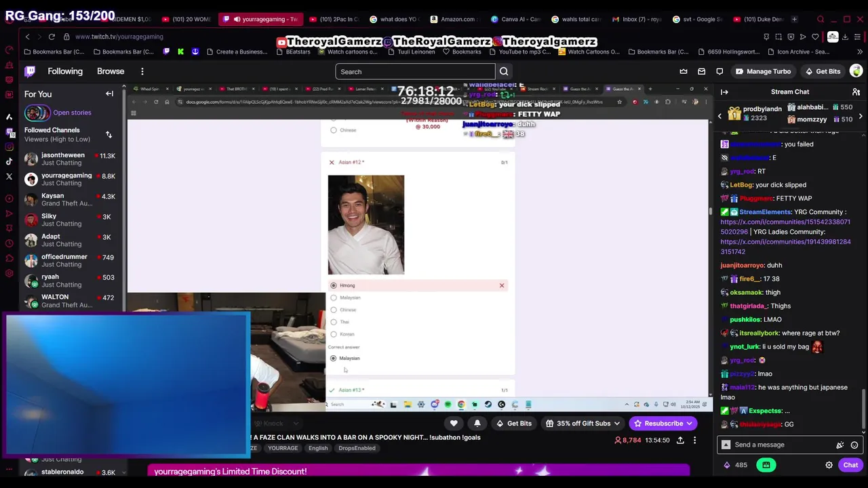Switch to the svt Google Search tab
This screenshot has width=868, height=488.
click(696, 19)
